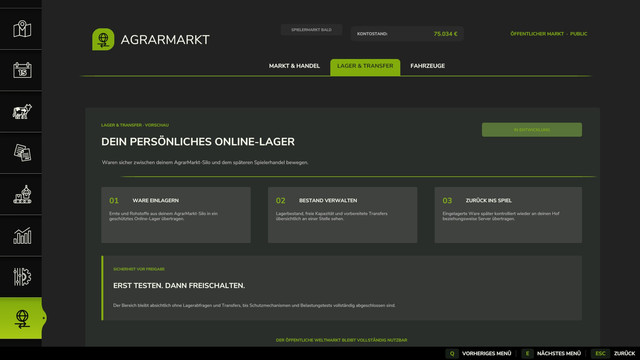Open the statistics chart icon in sidebar
Viewport: 640px width, 360px height.
tap(22, 236)
